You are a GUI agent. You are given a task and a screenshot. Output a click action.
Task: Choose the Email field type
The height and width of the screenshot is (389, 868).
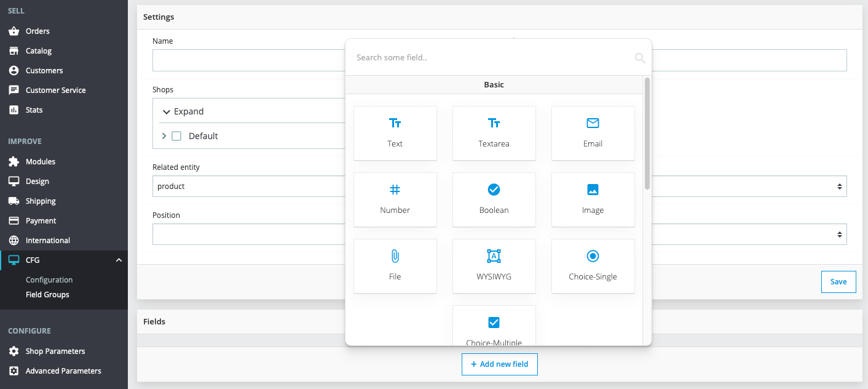593,133
